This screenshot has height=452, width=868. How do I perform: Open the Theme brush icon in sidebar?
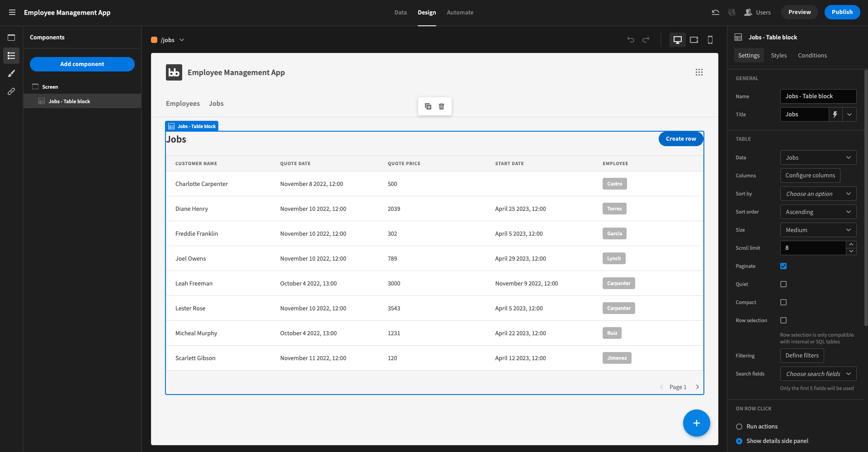tap(11, 73)
